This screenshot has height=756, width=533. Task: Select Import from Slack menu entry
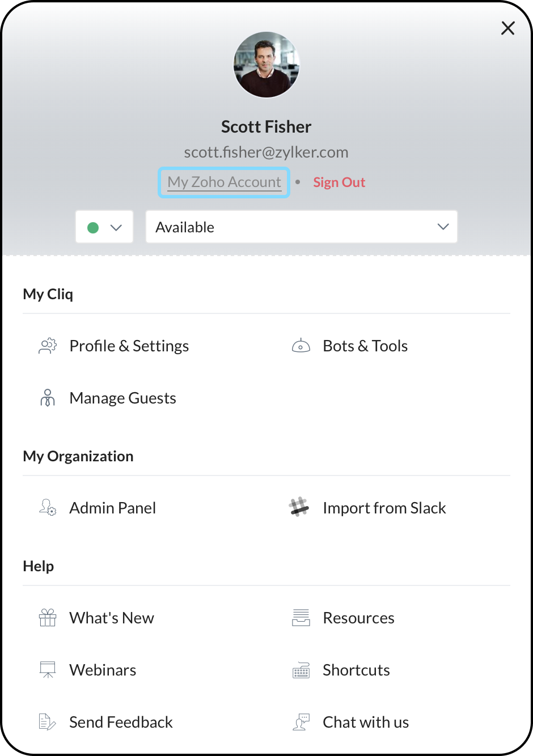384,508
